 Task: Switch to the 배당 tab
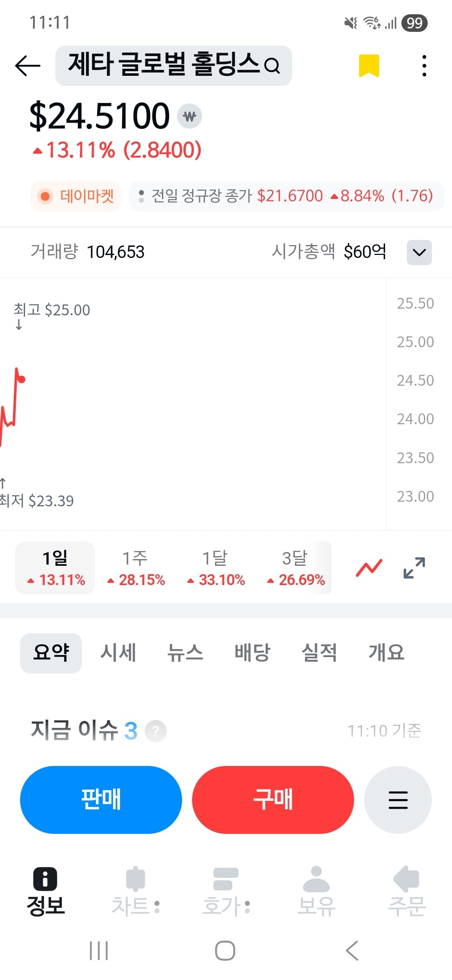(x=252, y=652)
